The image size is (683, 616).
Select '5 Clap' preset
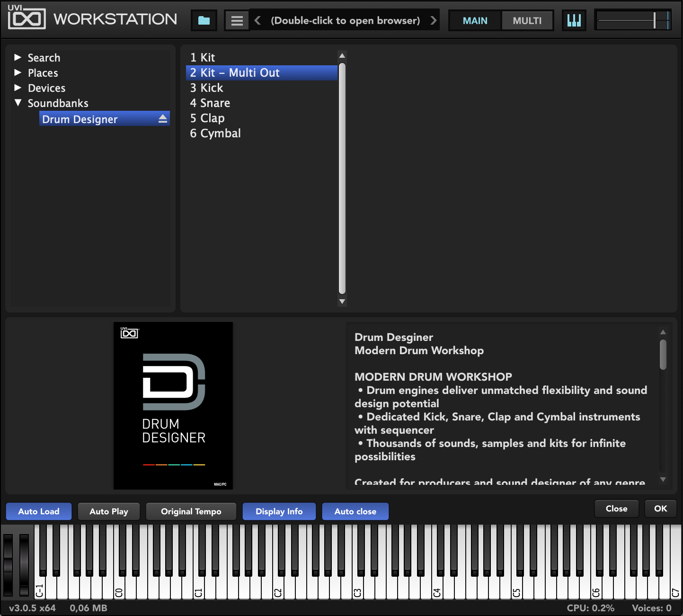pyautogui.click(x=262, y=118)
